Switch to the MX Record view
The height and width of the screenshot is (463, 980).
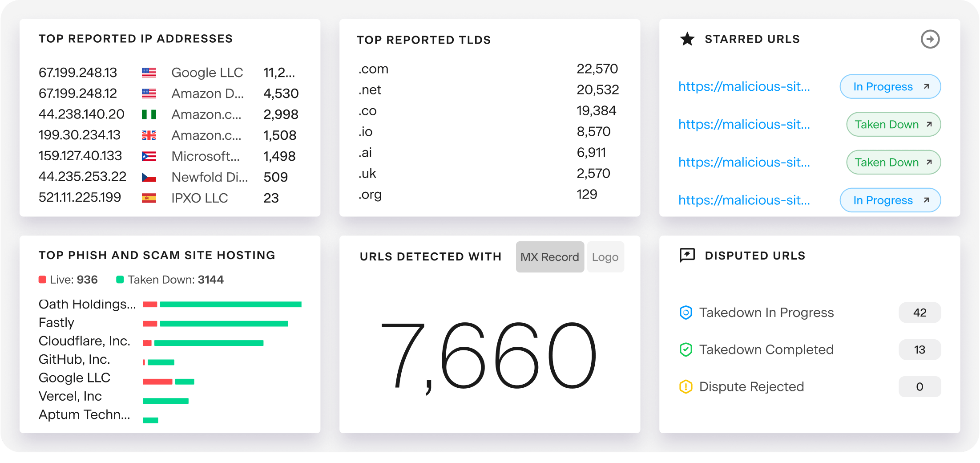click(550, 257)
